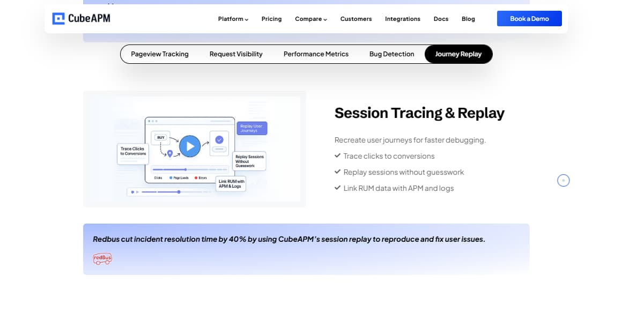Switch to the Bug Detection tab

tap(391, 54)
